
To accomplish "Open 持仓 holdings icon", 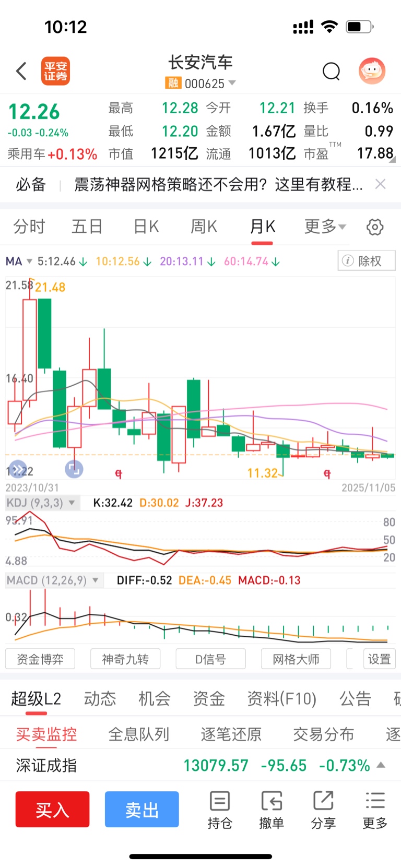I will 220,810.
